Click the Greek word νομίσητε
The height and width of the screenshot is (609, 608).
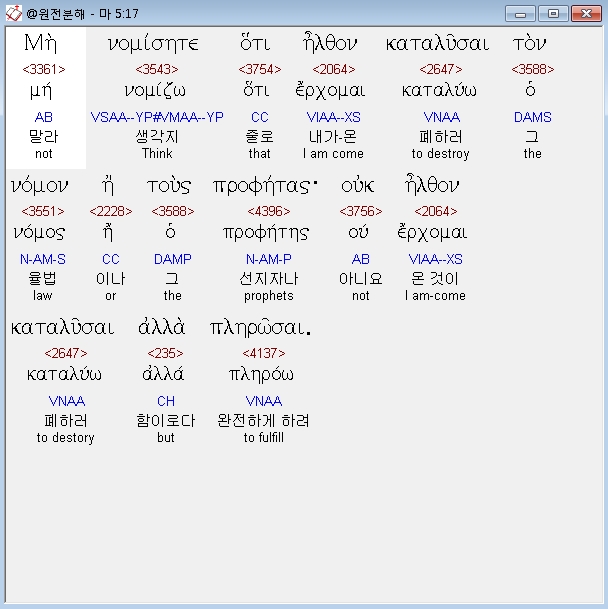[x=153, y=44]
